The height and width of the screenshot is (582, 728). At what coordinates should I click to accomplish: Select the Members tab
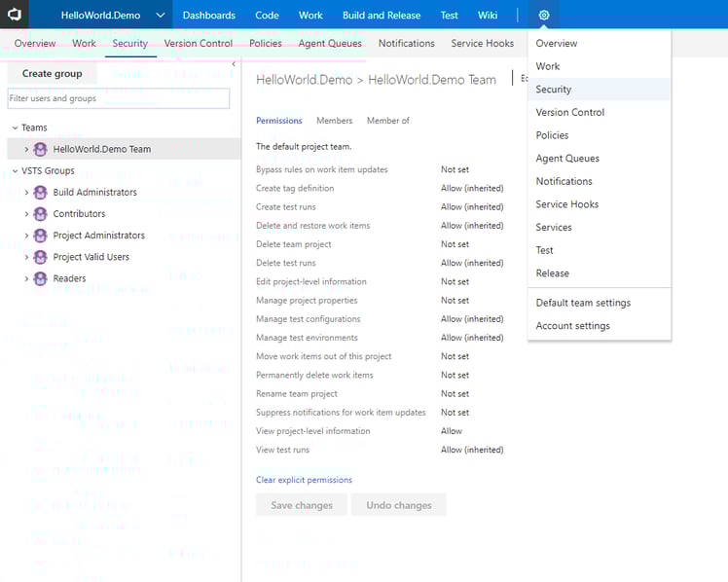(x=334, y=121)
